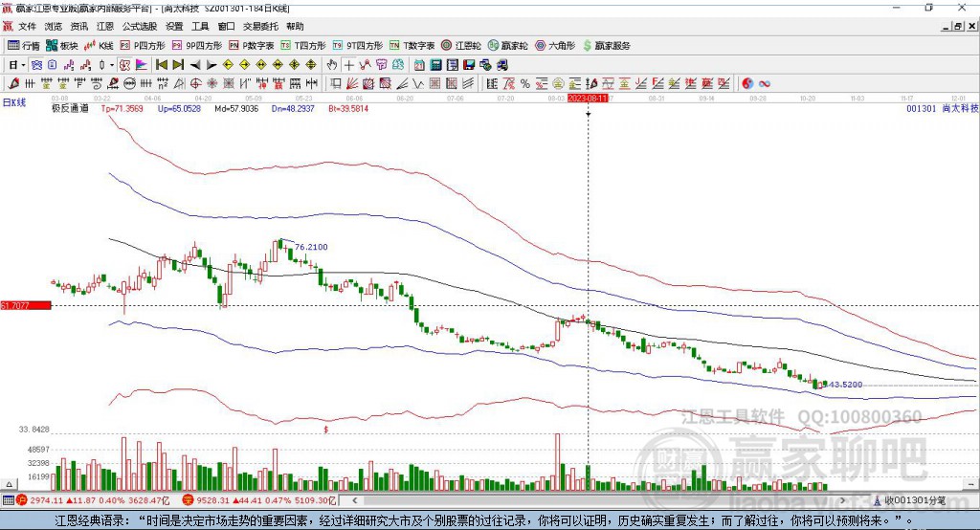Viewport: 980px width, 530px height.
Task: Click the up triangle button beside volume panel
Action: pos(9,484)
